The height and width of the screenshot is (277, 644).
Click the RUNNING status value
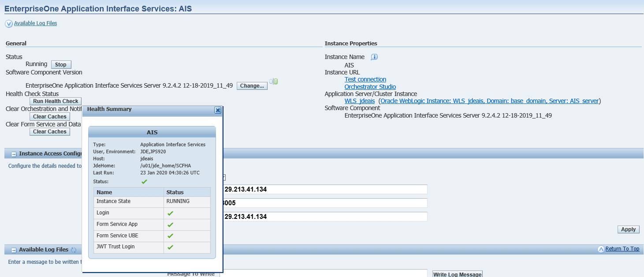tap(178, 201)
